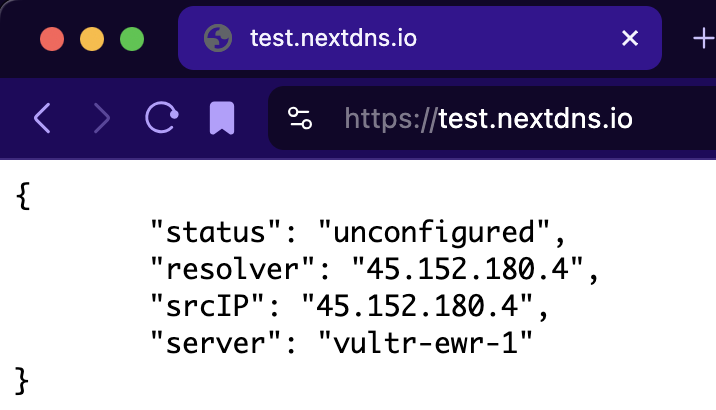Click the resolver IP 45.152.180.4 value

click(x=468, y=268)
